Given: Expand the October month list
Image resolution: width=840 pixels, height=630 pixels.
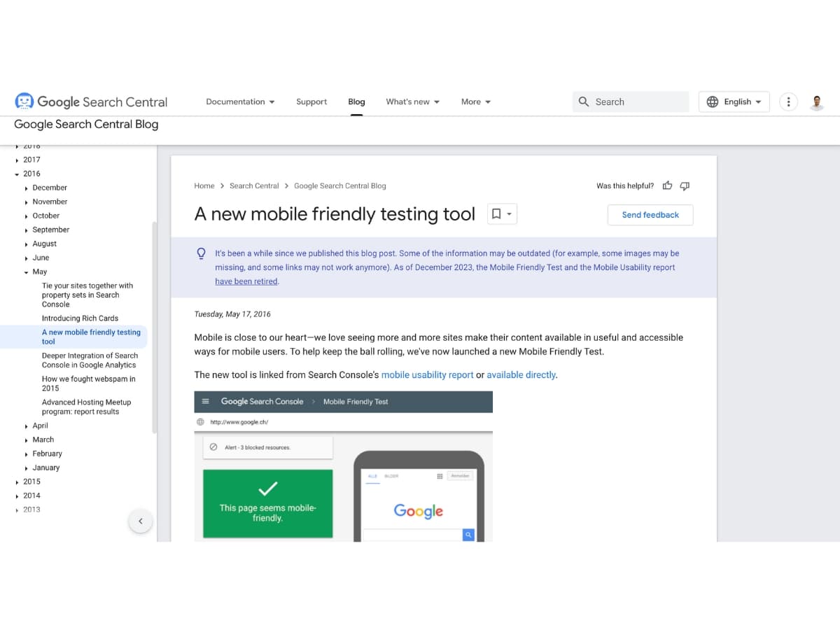Looking at the screenshot, I should click(27, 216).
